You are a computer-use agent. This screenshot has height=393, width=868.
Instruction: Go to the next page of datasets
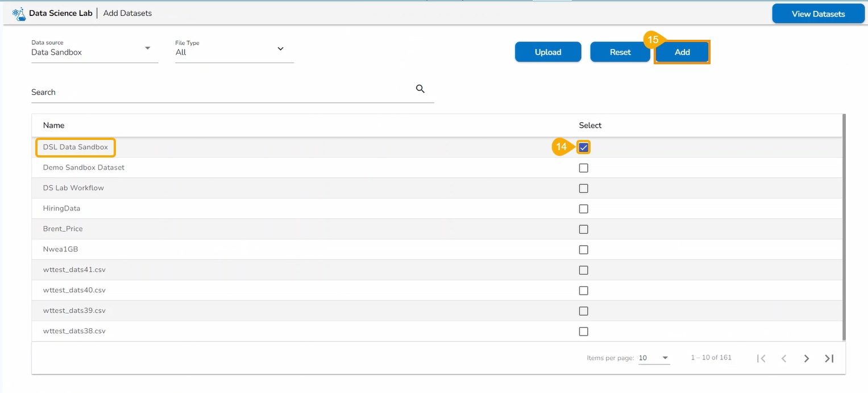(x=806, y=358)
